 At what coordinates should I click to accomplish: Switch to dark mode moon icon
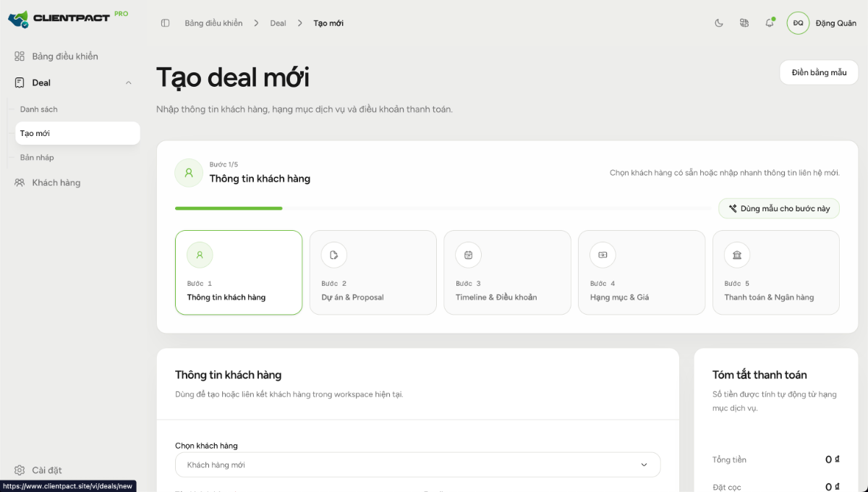click(x=719, y=23)
